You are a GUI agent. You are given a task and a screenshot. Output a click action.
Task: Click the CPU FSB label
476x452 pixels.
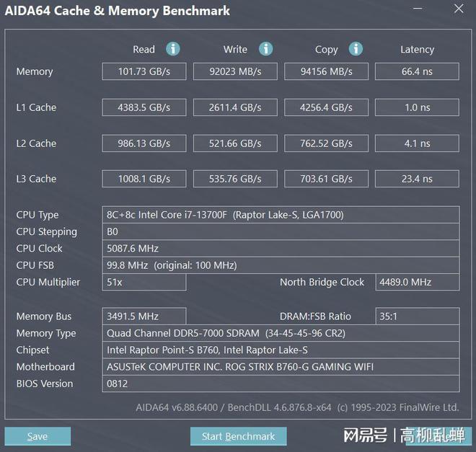pyautogui.click(x=35, y=265)
